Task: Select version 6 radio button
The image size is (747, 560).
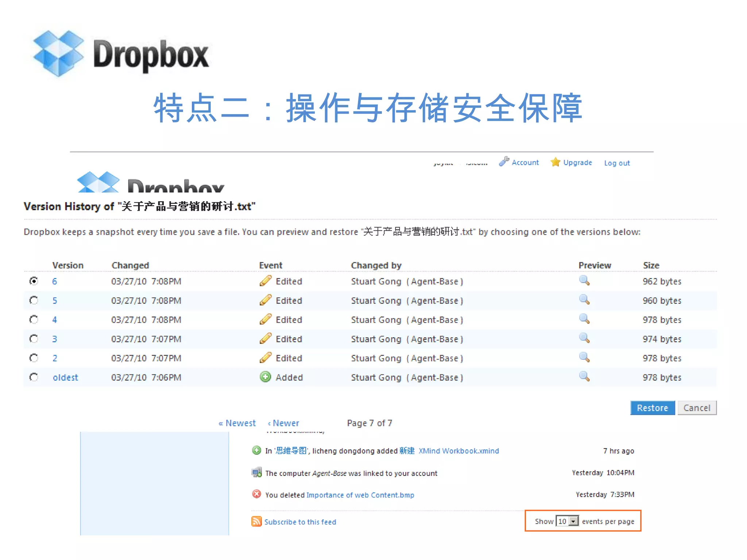Action: [x=34, y=281]
